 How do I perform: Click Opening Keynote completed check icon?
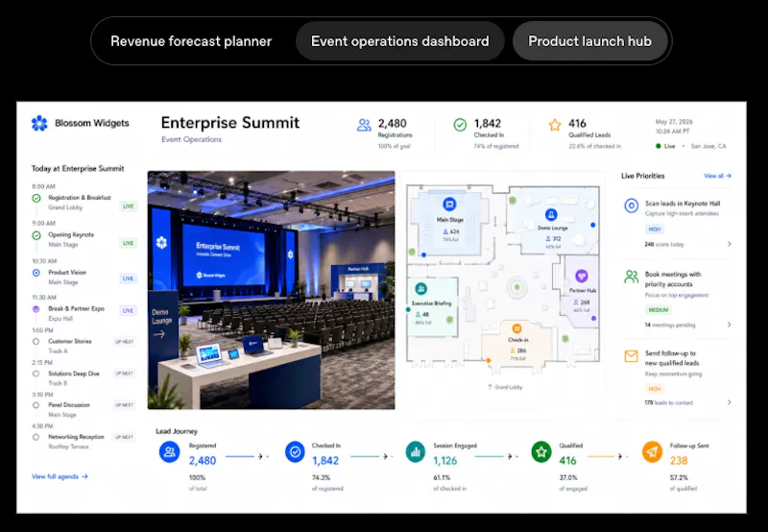pyautogui.click(x=36, y=235)
